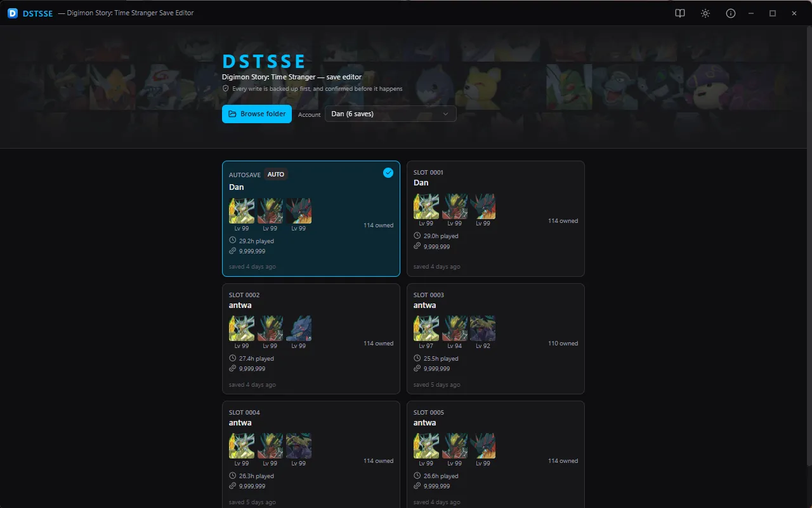The height and width of the screenshot is (508, 812).
Task: Click the folder icon inside Browse folder button
Action: pos(232,114)
